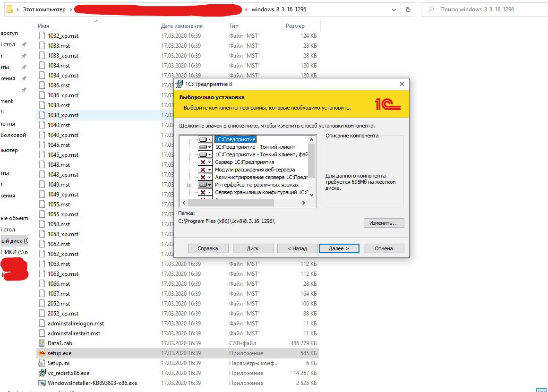The width and height of the screenshot is (548, 392).
Task: Open install-state dropdown for Интерфейсы на различных языках
Action: click(x=205, y=185)
